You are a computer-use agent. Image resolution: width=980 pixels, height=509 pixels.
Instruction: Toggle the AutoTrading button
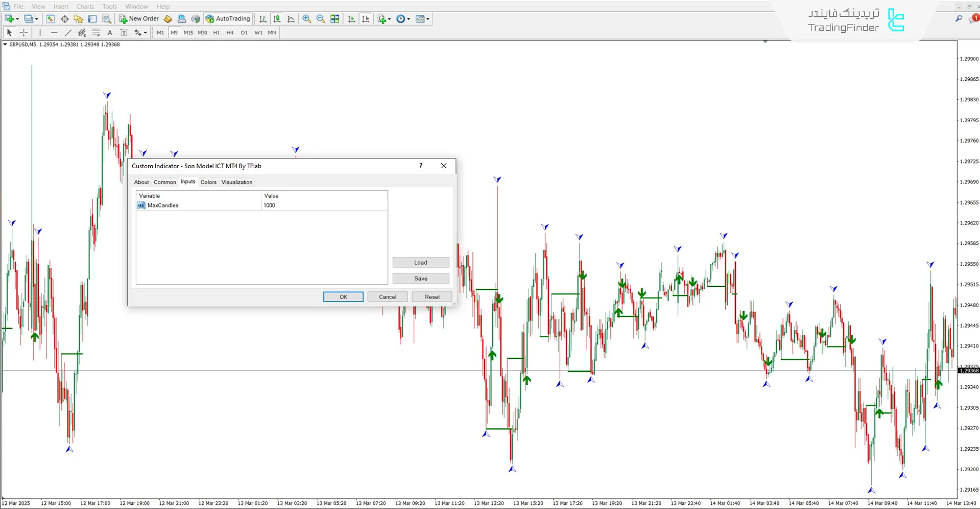[x=228, y=19]
